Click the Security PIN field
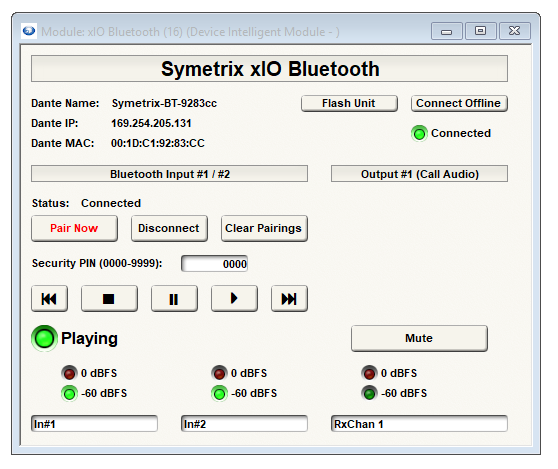Image resolution: width=558 pixels, height=469 pixels. coord(214,264)
